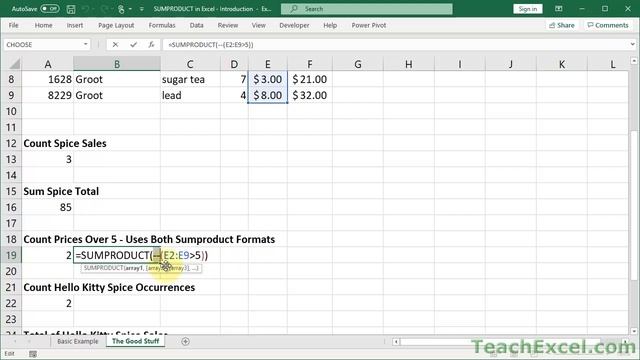The width and height of the screenshot is (640, 360).
Task: Click the Comments button
Action: click(607, 25)
